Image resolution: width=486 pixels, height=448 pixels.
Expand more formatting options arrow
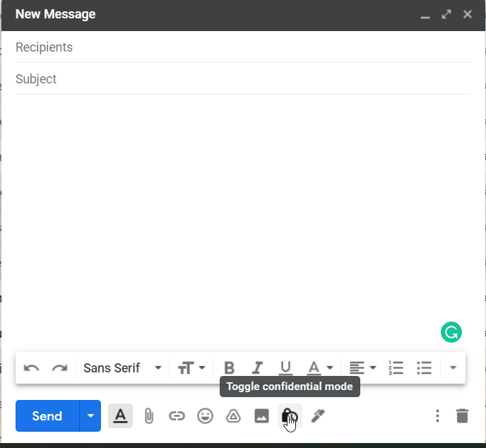point(453,368)
